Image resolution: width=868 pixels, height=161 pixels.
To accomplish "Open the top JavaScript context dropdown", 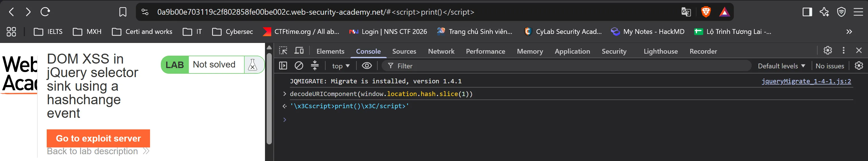I will coord(341,66).
